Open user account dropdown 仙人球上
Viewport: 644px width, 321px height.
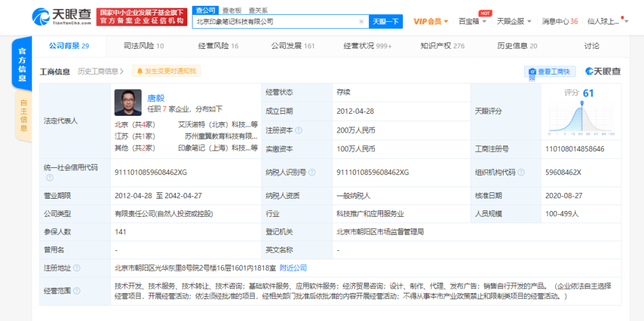608,21
